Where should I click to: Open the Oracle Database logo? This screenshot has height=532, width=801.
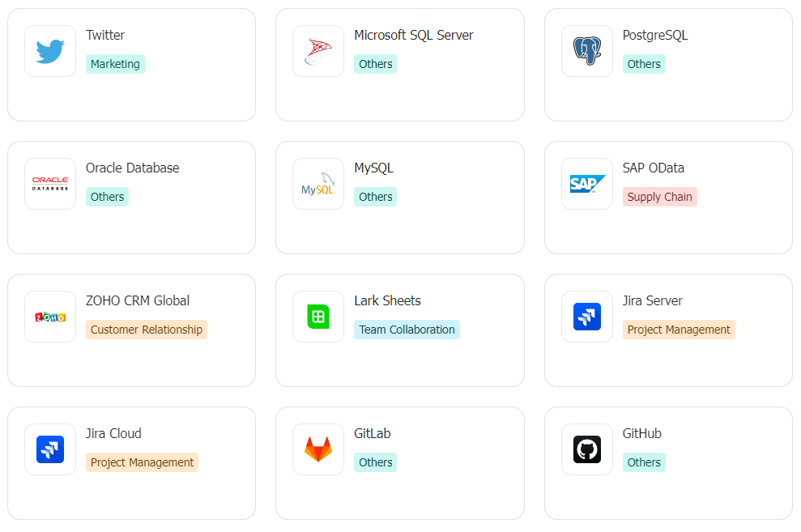(50, 184)
